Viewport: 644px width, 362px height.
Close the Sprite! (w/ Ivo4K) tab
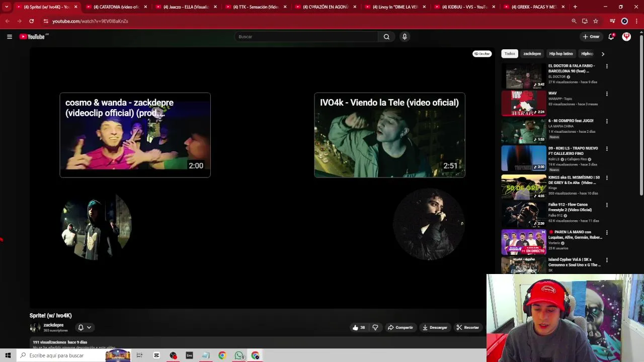(x=76, y=7)
